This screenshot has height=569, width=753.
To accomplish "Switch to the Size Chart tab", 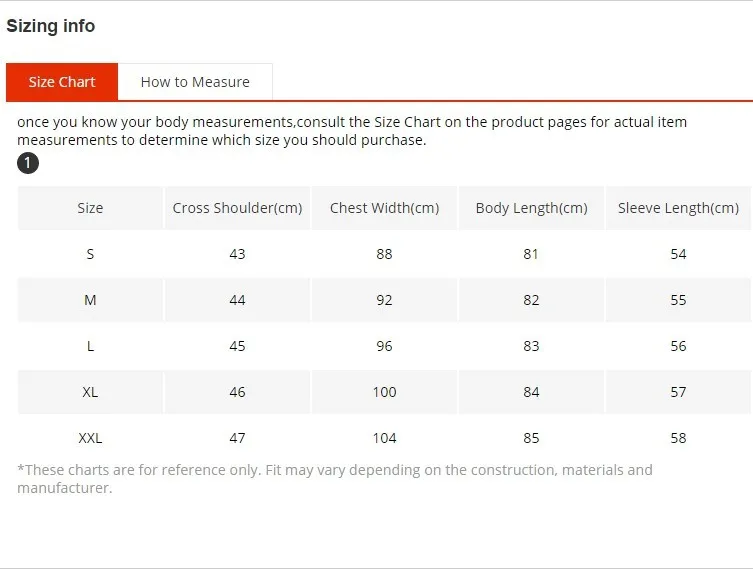I will (x=62, y=82).
